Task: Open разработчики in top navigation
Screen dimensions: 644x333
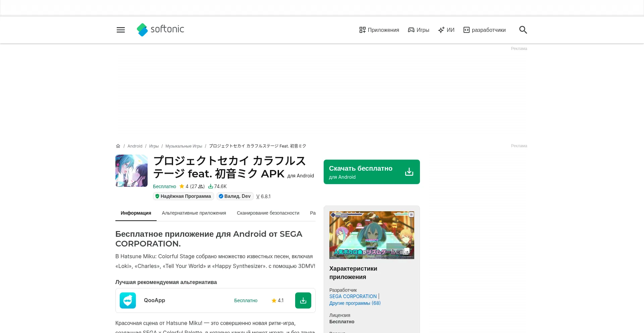Action: pyautogui.click(x=484, y=30)
